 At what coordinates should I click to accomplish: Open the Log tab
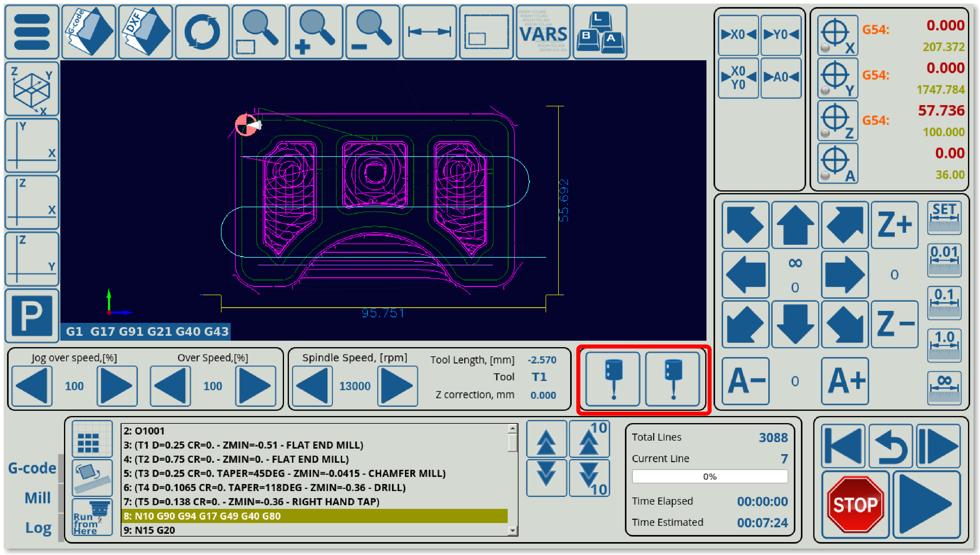coord(38,528)
